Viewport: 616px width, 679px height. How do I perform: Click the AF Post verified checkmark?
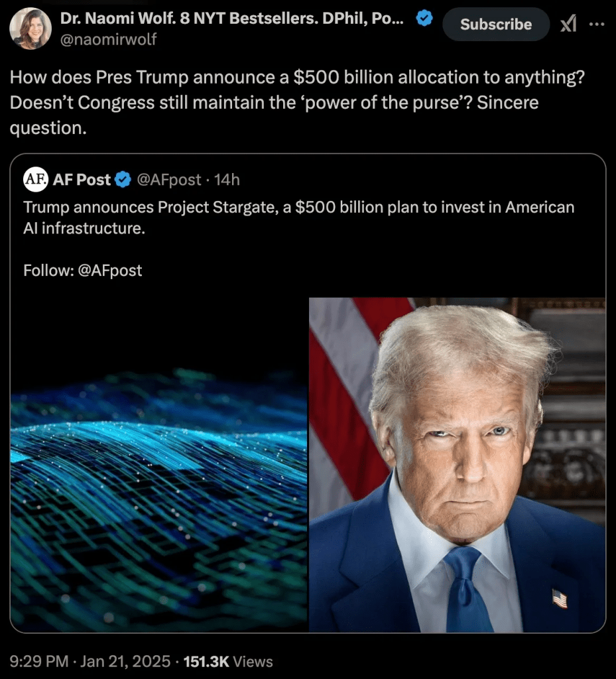(x=123, y=179)
